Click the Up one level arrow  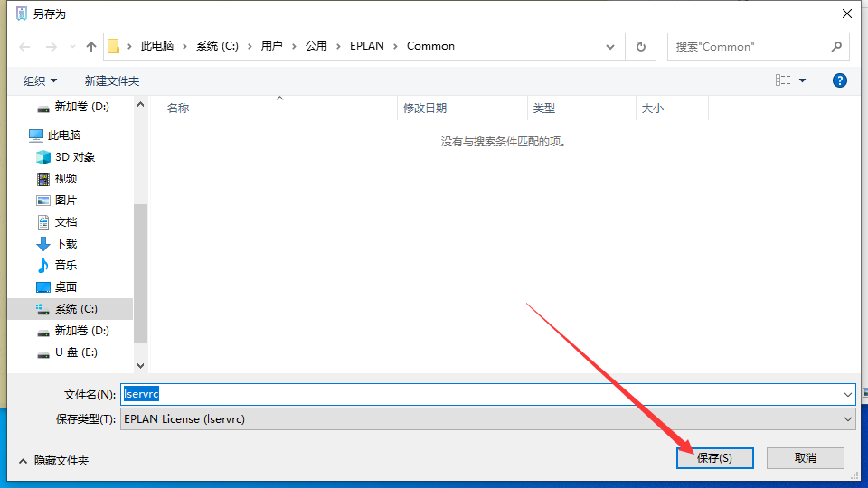coord(90,46)
